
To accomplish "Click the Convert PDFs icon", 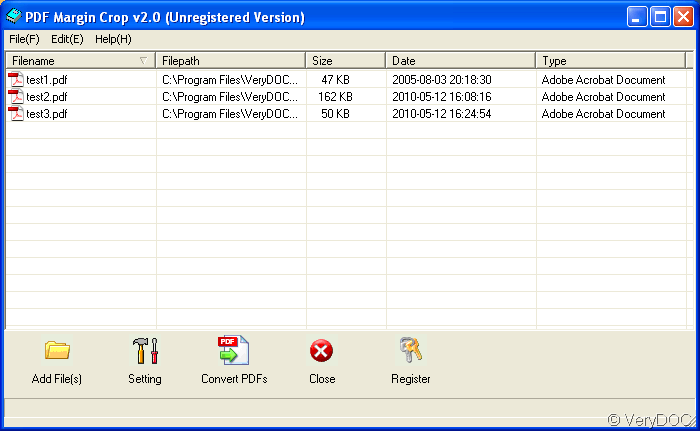I will click(233, 350).
